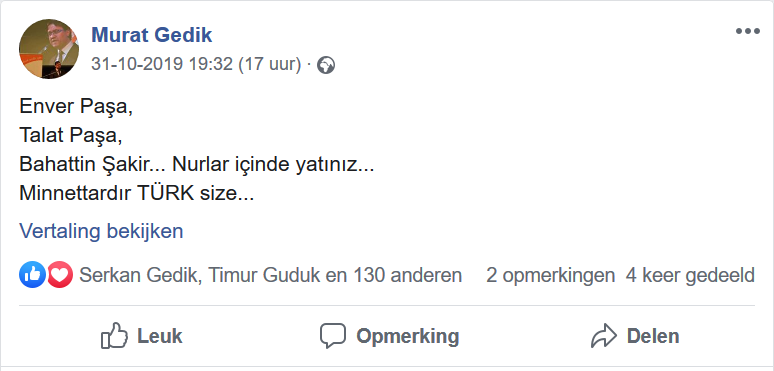774x371 pixels.
Task: View the 4 keer gedeeld shares
Action: pyautogui.click(x=690, y=275)
